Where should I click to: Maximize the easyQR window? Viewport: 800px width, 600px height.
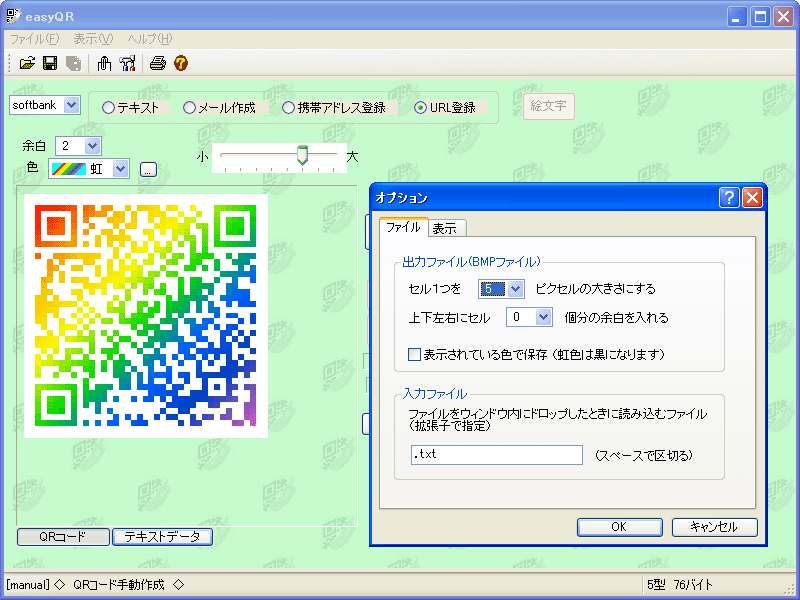tap(760, 16)
